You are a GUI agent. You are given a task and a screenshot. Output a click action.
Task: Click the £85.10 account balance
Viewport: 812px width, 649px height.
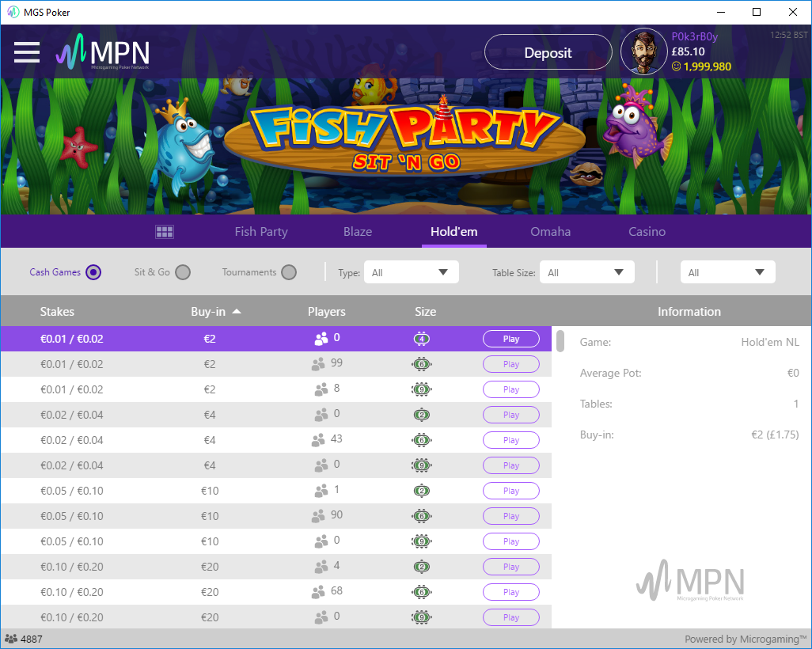coord(688,51)
